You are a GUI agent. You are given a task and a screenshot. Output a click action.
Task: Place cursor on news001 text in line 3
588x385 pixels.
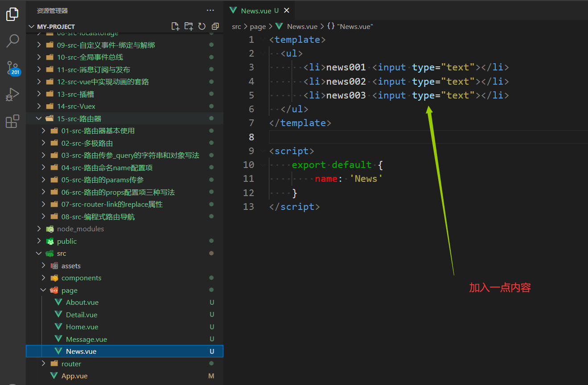tap(346, 67)
